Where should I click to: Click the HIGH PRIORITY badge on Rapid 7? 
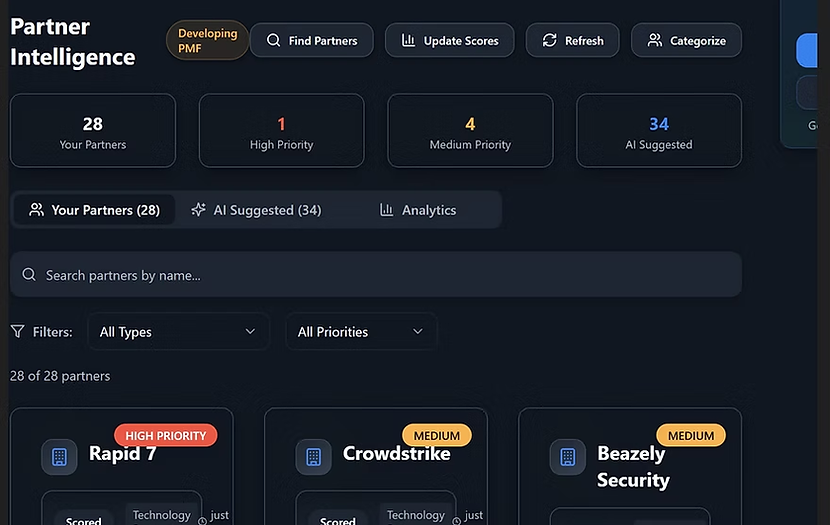pos(166,435)
